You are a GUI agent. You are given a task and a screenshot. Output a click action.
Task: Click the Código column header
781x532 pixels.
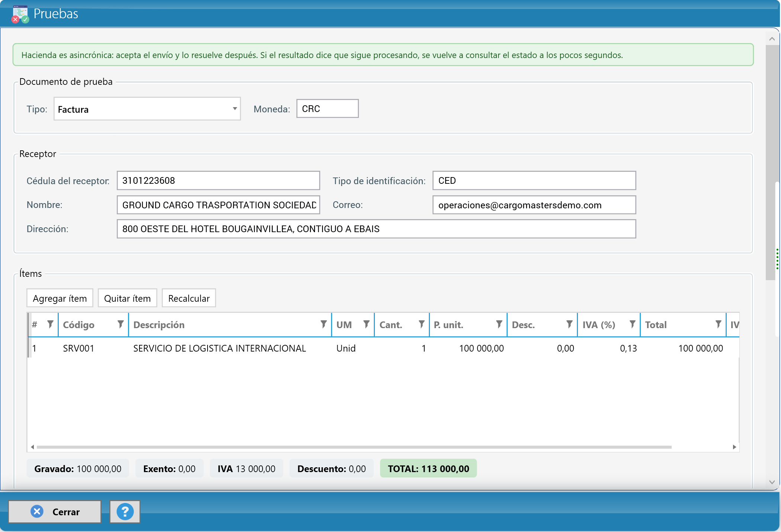93,325
